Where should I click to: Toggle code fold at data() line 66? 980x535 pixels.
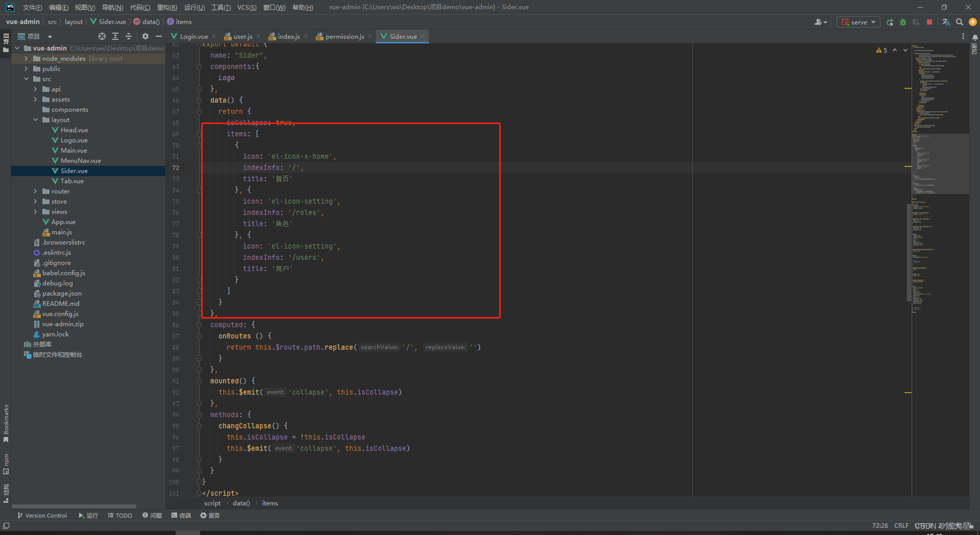pyautogui.click(x=200, y=100)
